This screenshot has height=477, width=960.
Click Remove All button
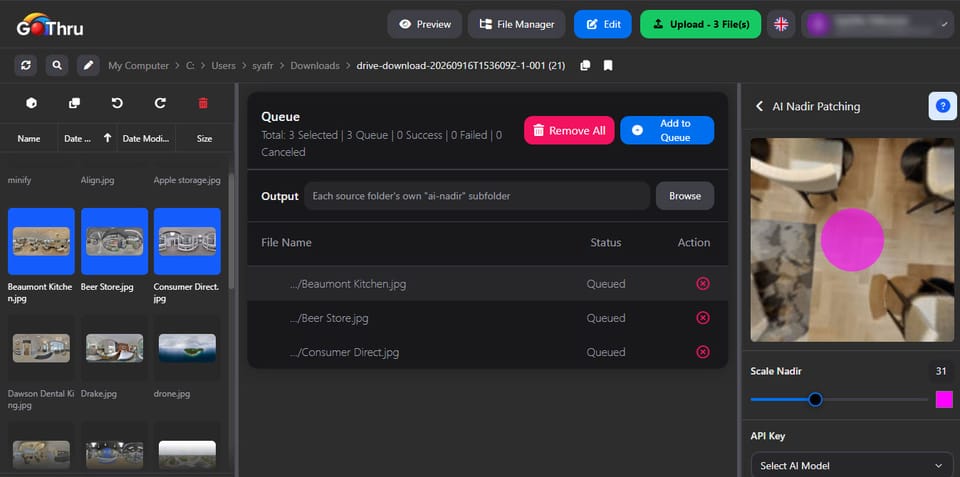click(x=569, y=130)
